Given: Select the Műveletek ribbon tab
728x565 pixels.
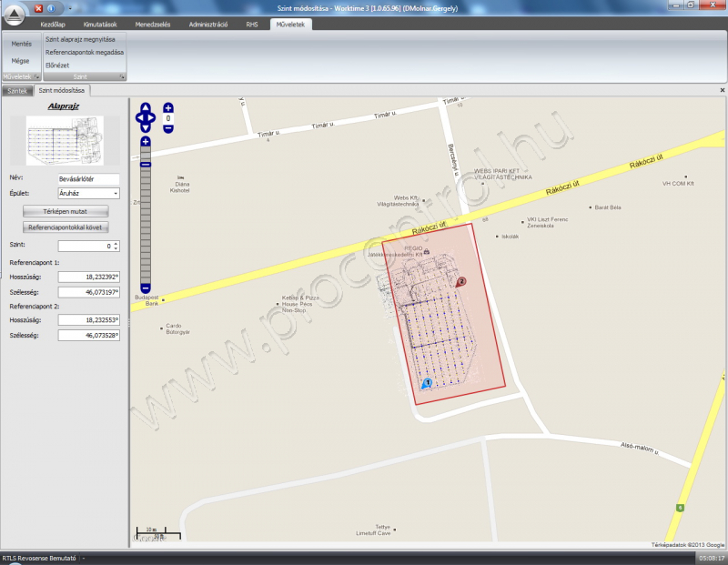Looking at the screenshot, I should 290,25.
